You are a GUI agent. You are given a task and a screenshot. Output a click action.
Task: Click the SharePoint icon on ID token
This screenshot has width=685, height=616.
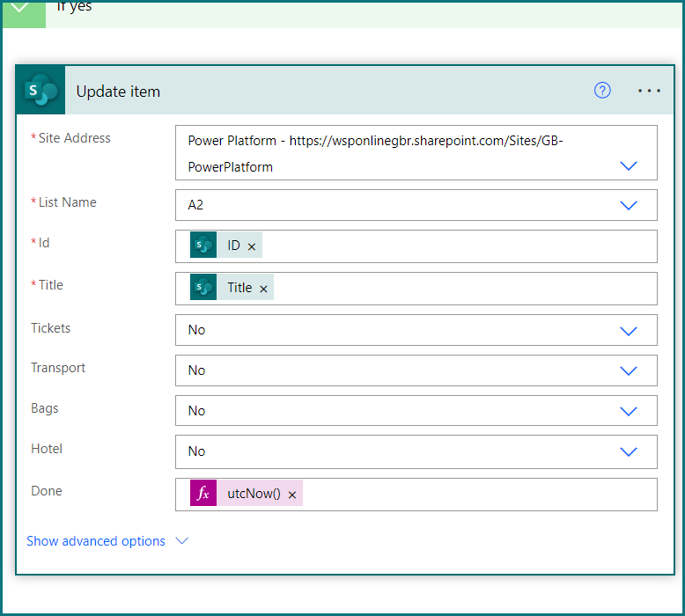pos(203,245)
